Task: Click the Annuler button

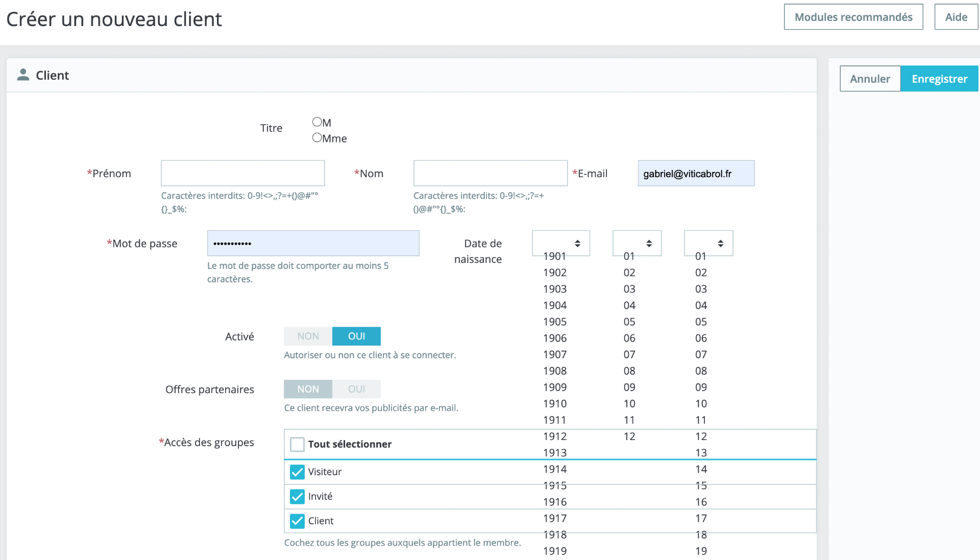Action: point(870,79)
